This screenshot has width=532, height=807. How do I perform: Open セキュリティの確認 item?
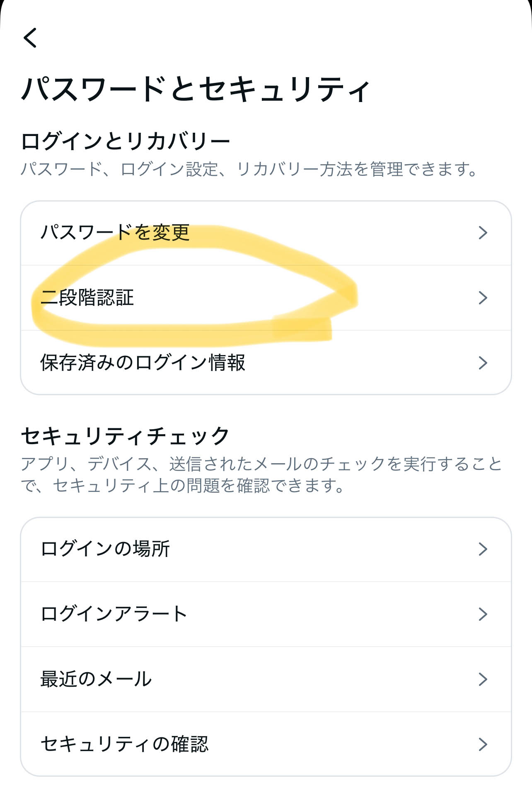[266, 744]
